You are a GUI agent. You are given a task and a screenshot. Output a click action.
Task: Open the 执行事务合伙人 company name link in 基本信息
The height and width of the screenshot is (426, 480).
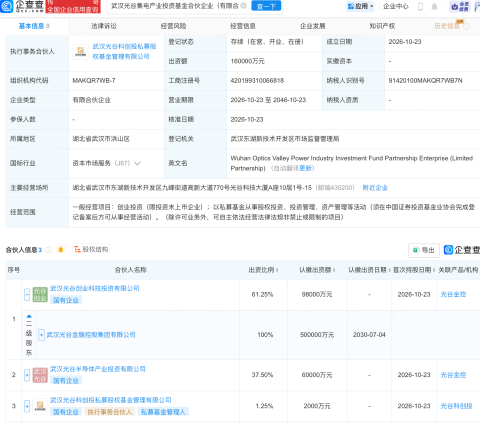pyautogui.click(x=124, y=52)
